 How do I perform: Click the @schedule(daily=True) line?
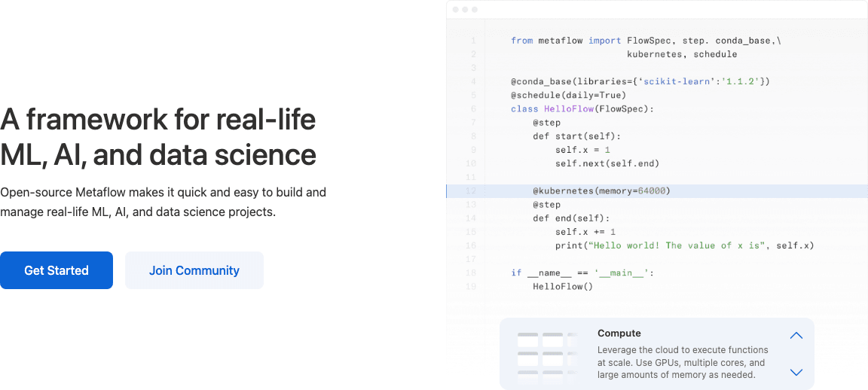click(x=569, y=95)
